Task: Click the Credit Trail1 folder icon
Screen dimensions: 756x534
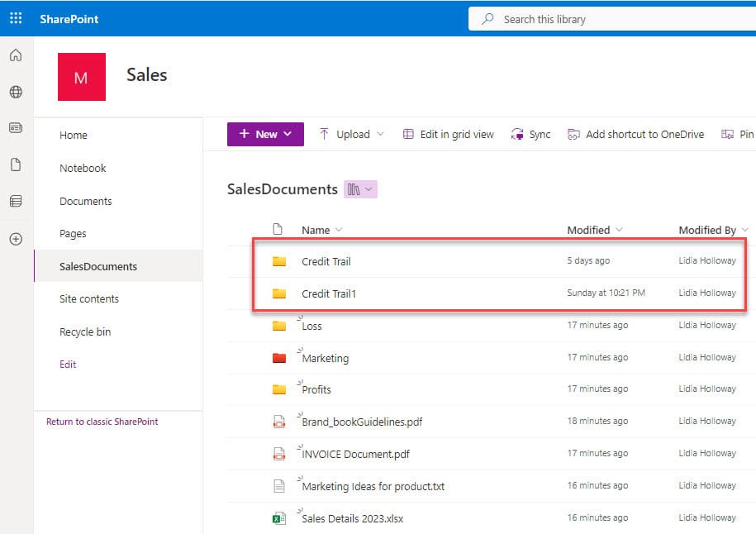Action: coord(279,293)
